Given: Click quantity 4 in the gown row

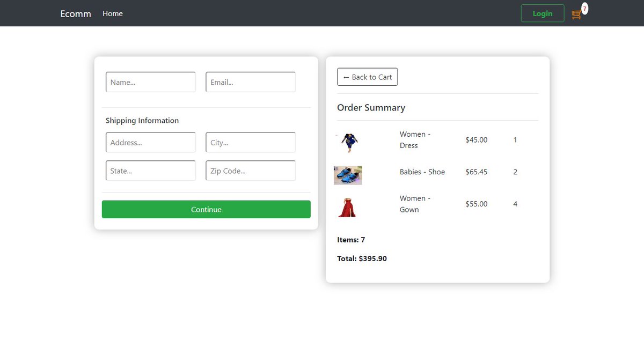Looking at the screenshot, I should click(x=515, y=204).
